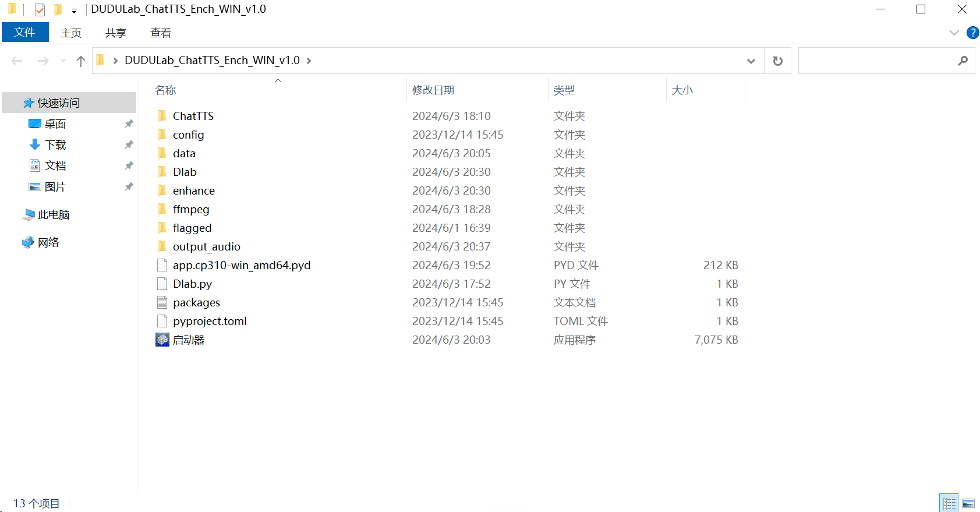Open the recent locations dropdown arrow
This screenshot has width=980, height=512.
(x=63, y=61)
